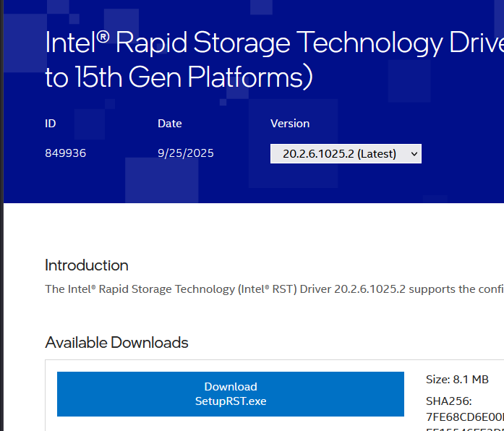Click 'SetupRST.exe' text on the download button

[x=230, y=401]
